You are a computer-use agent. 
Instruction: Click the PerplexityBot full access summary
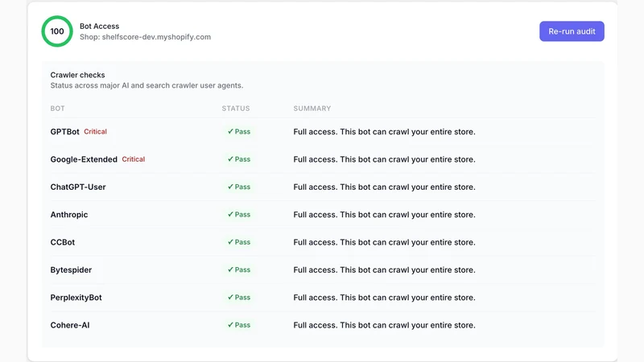[385, 298]
